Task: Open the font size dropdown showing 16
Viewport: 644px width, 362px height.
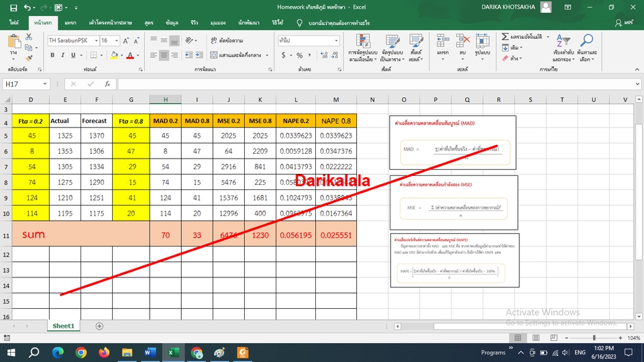Action: click(117, 40)
